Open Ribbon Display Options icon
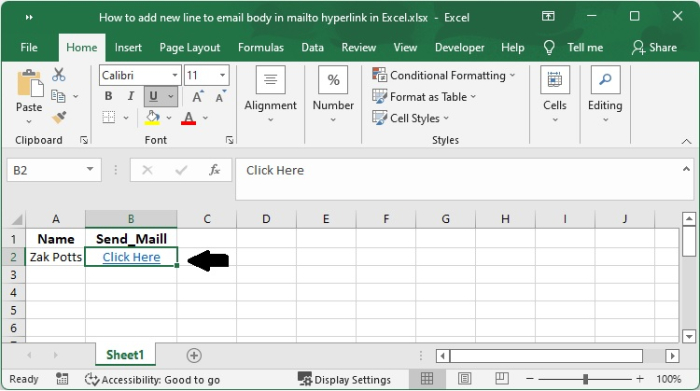 (x=548, y=17)
